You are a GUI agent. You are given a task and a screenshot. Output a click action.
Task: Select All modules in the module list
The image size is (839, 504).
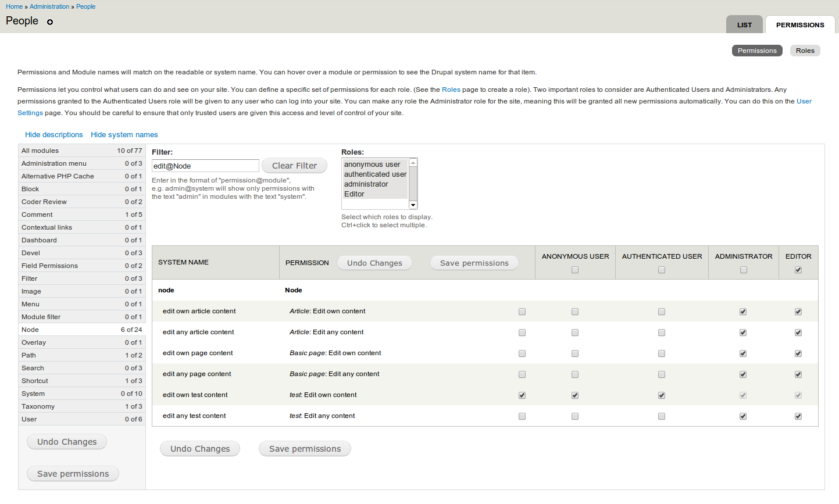(x=82, y=151)
